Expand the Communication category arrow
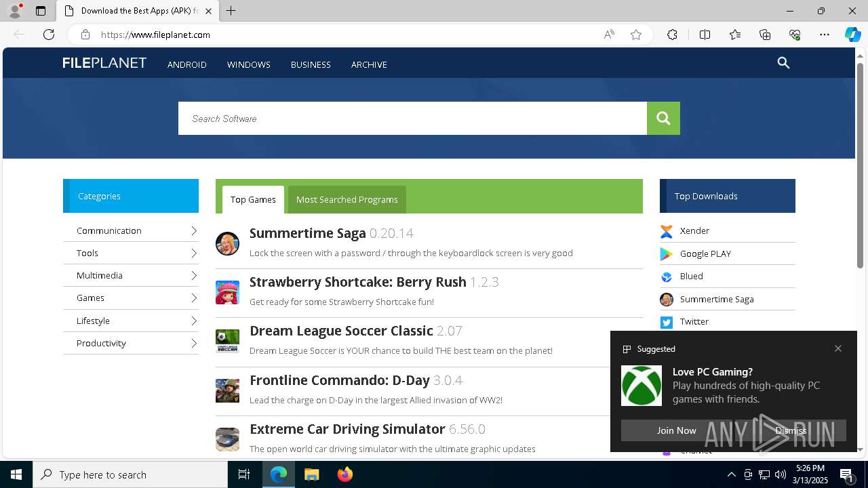This screenshot has height=488, width=868. (193, 231)
